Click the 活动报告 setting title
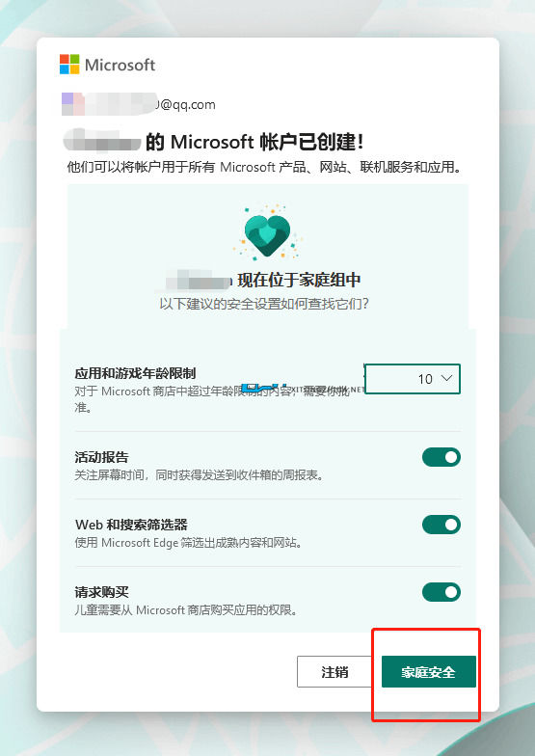This screenshot has width=535, height=756. (102, 457)
